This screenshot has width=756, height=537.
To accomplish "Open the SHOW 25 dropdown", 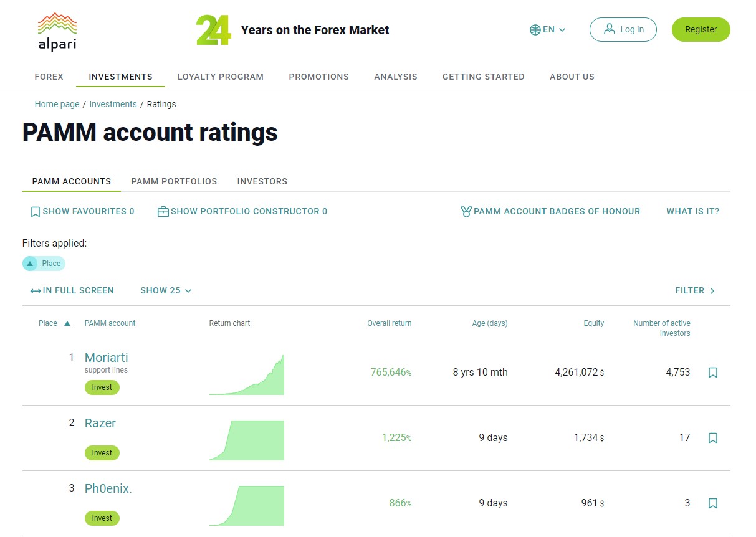I will click(166, 290).
